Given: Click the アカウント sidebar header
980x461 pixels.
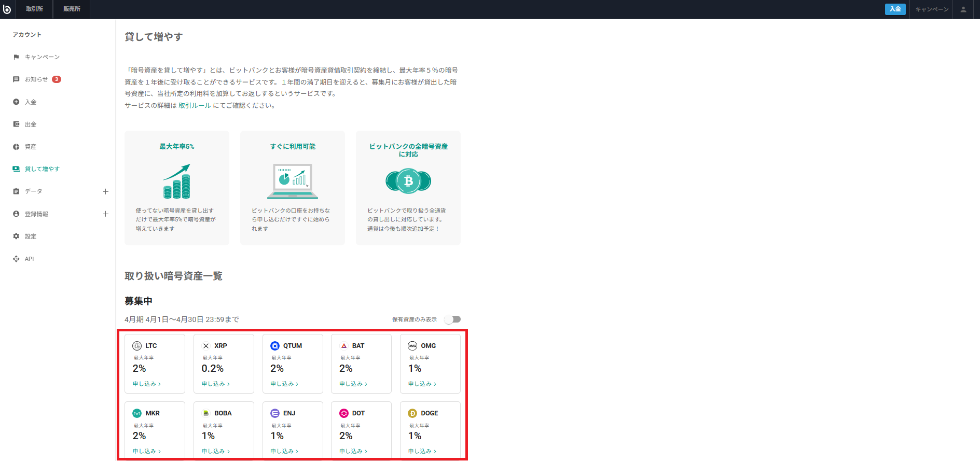Looking at the screenshot, I should [27, 35].
